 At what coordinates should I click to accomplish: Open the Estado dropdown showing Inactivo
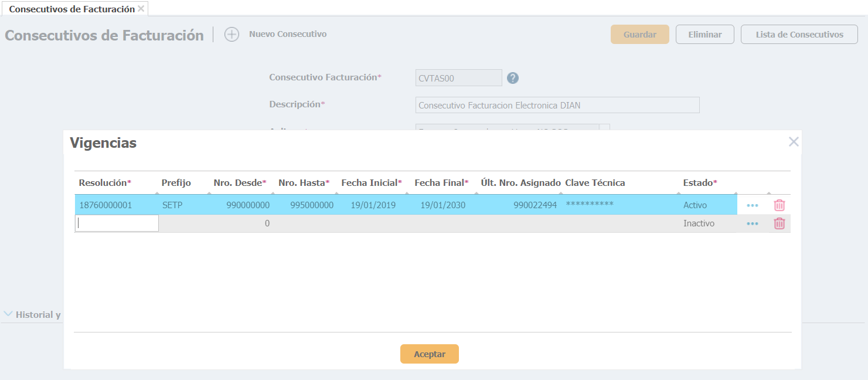707,223
